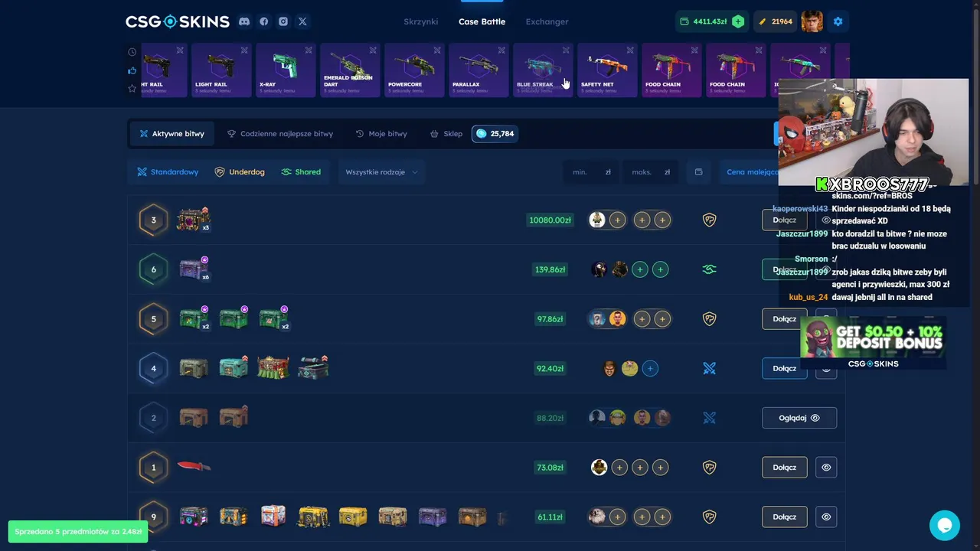Open the X (Twitter) link icon

[x=302, y=21]
